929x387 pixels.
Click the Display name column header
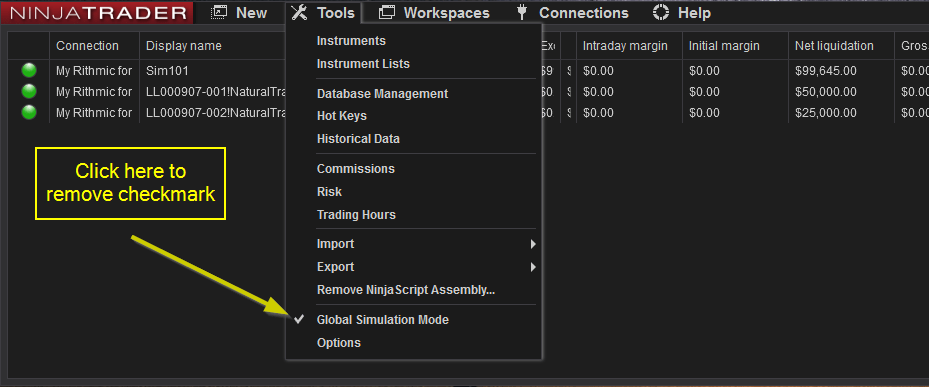pyautogui.click(x=184, y=46)
